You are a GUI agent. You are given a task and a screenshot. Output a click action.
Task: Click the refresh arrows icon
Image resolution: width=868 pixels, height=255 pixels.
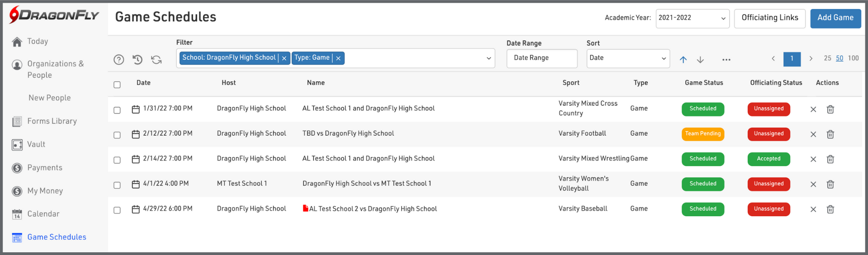click(156, 60)
